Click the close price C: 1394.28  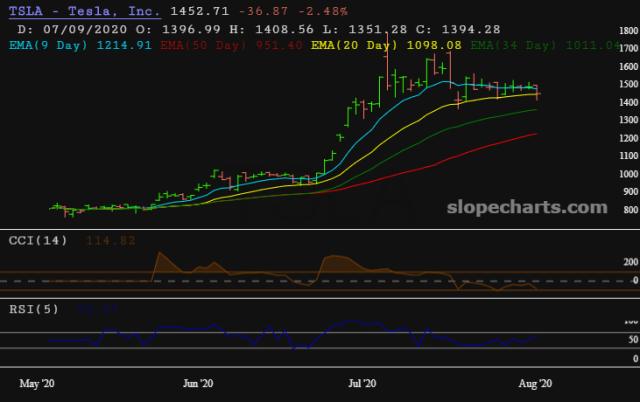pos(458,29)
